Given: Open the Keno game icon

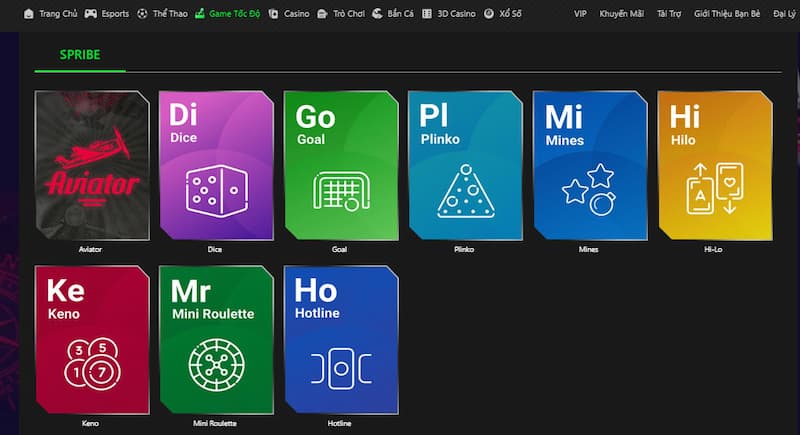Looking at the screenshot, I should point(91,340).
